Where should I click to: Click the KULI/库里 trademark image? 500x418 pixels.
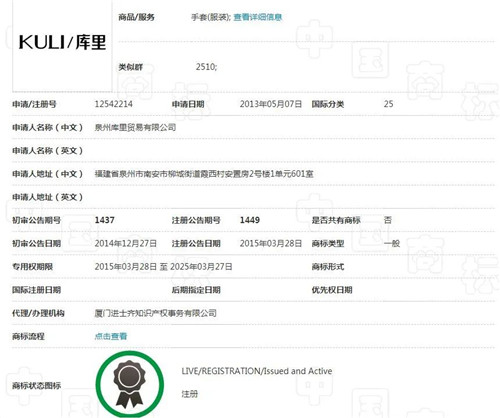coord(62,43)
